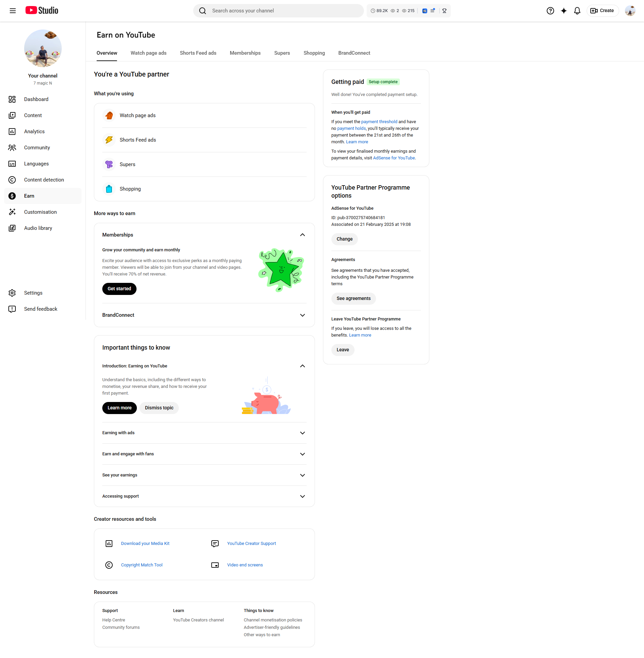
Task: Collapse Introduction: Earning on YouTube topic
Action: (302, 366)
